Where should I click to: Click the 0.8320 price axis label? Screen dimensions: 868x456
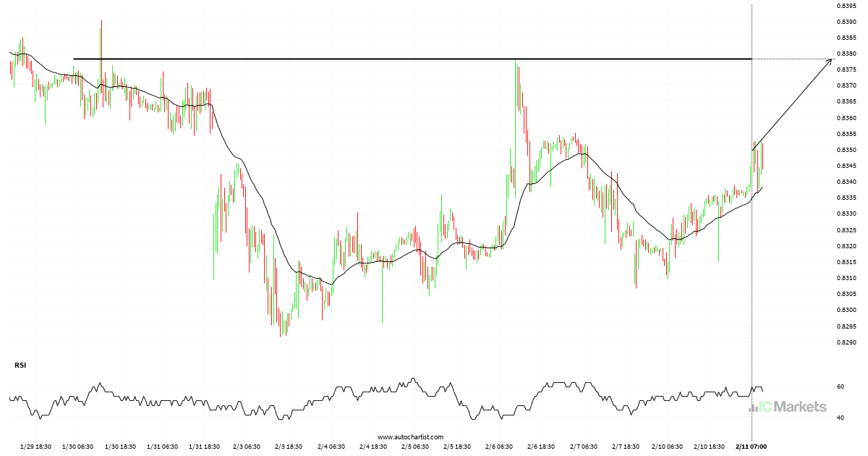click(846, 246)
